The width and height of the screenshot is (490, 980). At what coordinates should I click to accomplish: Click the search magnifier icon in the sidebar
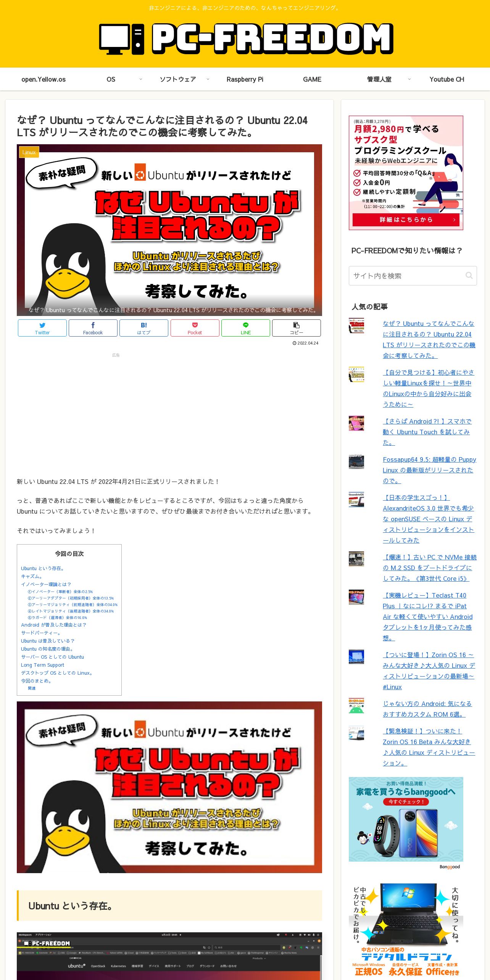click(x=469, y=276)
